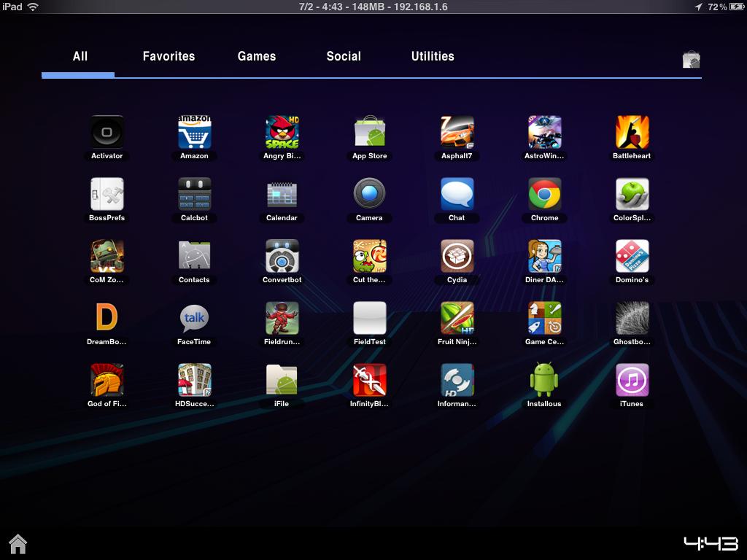Open Game Center

[544, 318]
